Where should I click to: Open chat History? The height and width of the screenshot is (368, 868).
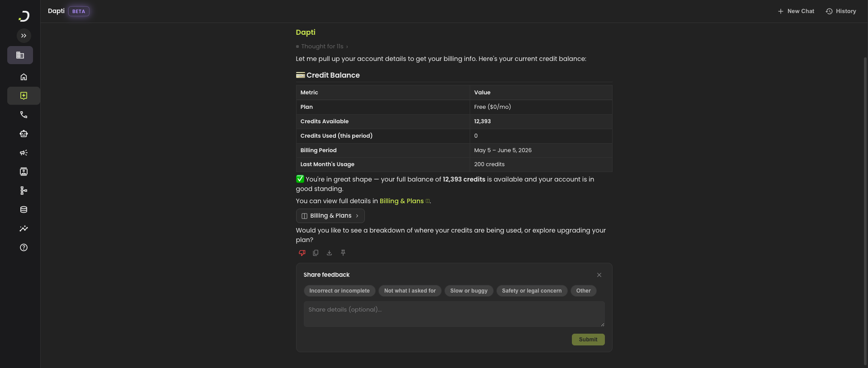click(841, 11)
